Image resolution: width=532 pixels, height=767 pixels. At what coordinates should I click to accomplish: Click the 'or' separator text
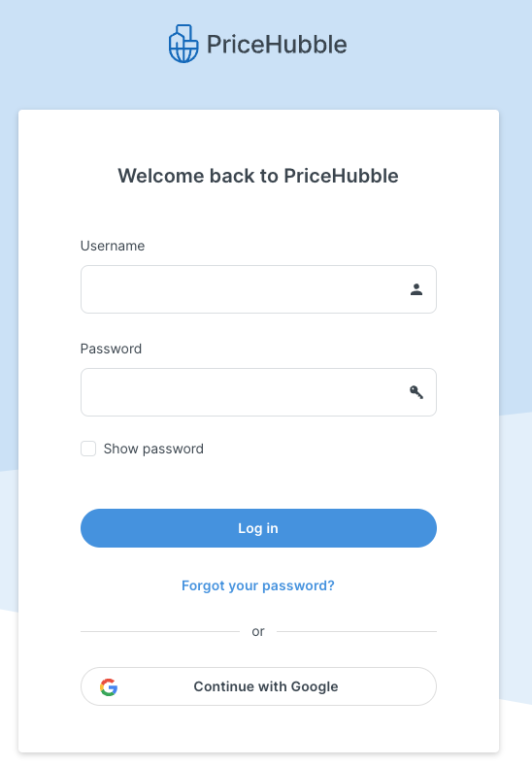click(x=258, y=631)
